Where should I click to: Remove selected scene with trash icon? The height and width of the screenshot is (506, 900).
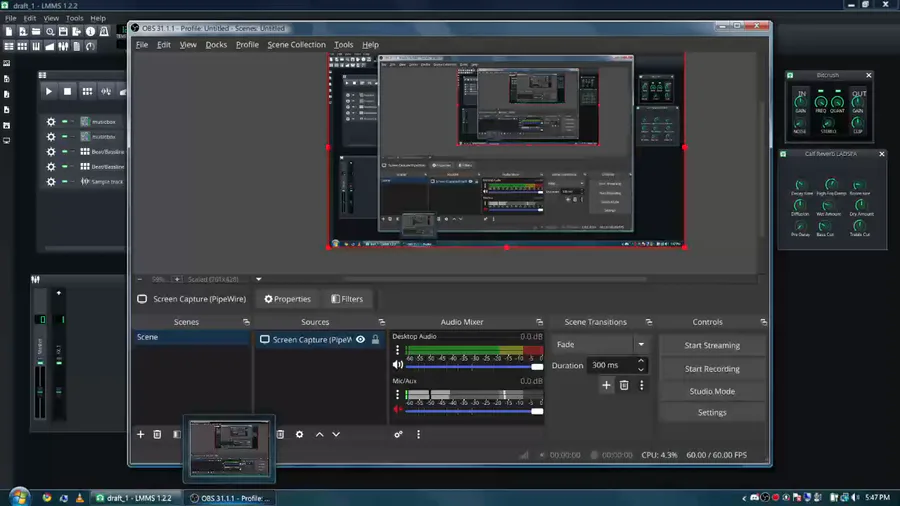(157, 434)
